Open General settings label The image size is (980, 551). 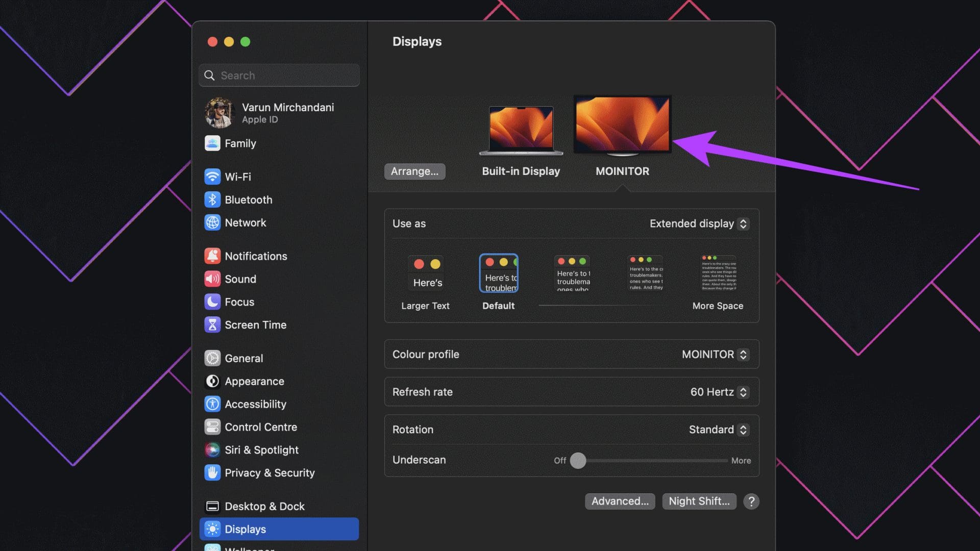coord(244,358)
